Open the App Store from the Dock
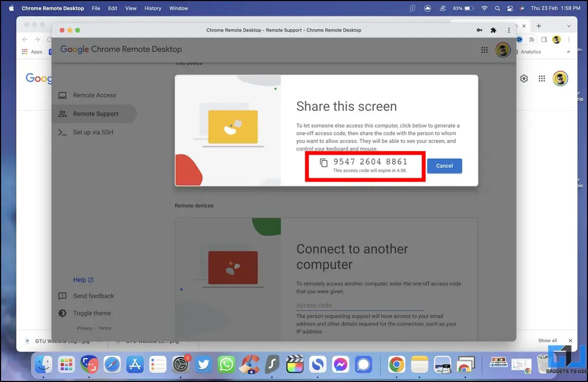Viewport: 588px width, 382px height. (x=135, y=365)
